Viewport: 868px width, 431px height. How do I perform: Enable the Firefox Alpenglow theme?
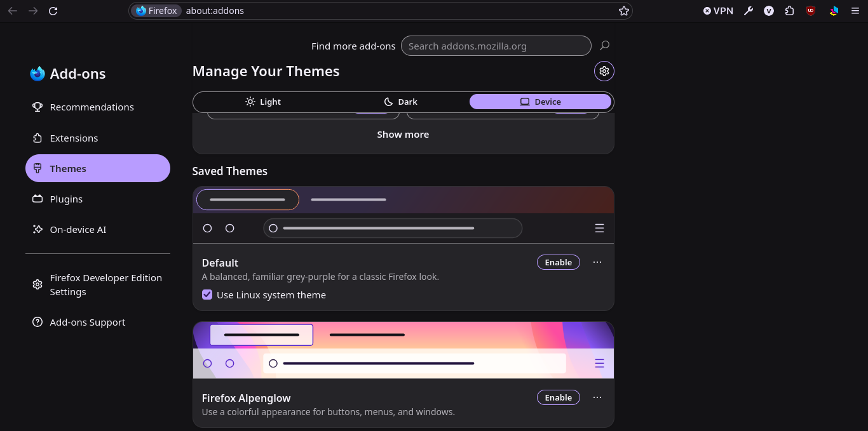(x=559, y=397)
